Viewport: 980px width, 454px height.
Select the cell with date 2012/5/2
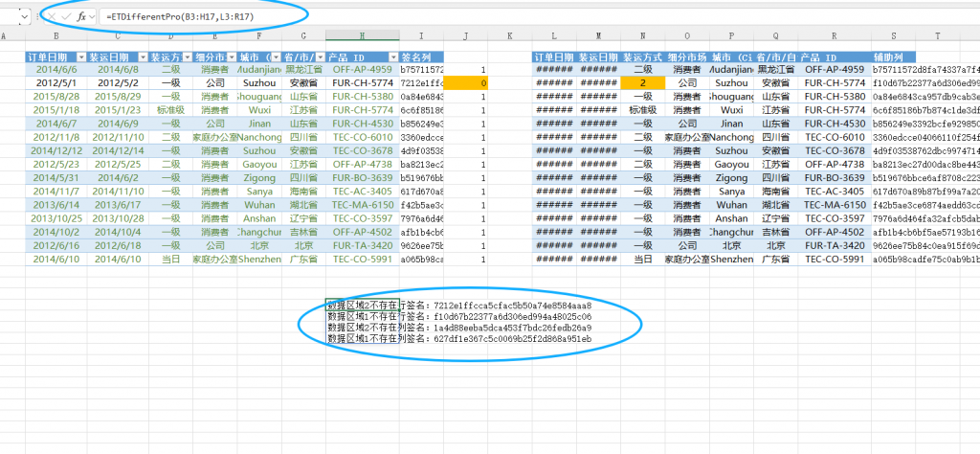118,82
